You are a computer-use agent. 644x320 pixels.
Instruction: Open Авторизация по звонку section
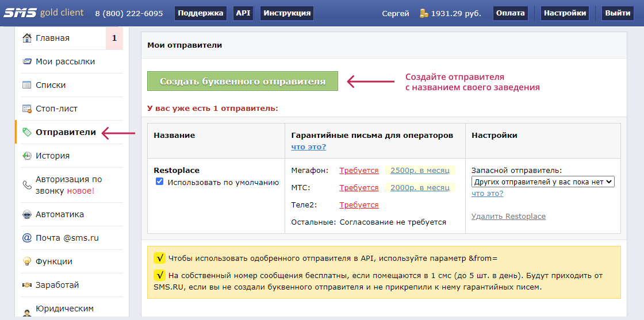pos(68,185)
